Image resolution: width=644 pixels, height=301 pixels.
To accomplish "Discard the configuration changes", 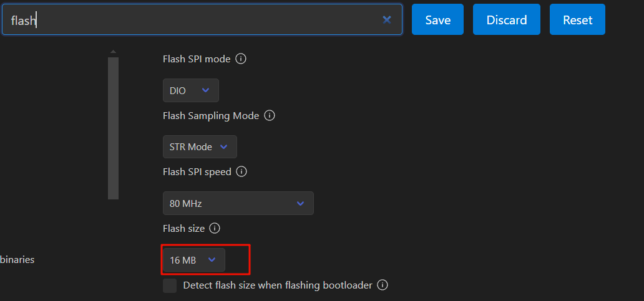I will click(x=506, y=20).
